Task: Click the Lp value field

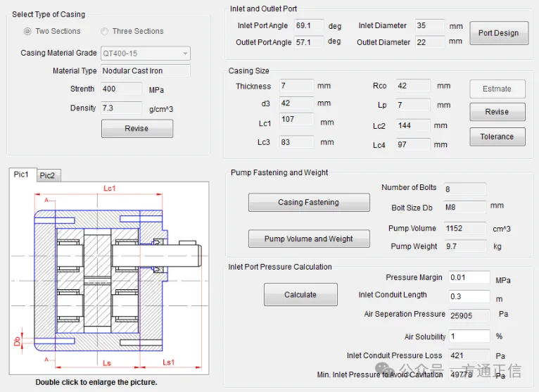Action: point(412,105)
